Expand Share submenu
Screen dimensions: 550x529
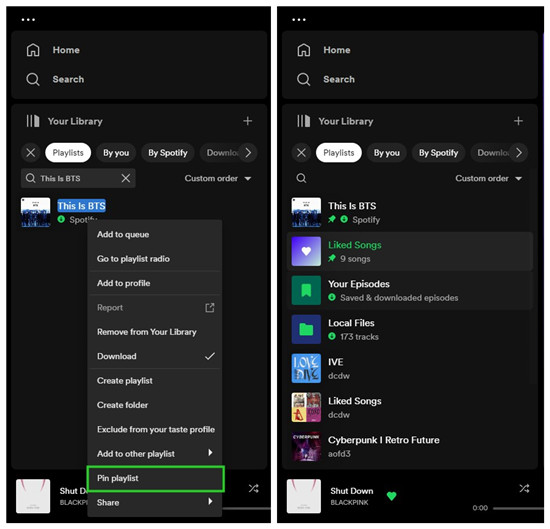coord(155,502)
